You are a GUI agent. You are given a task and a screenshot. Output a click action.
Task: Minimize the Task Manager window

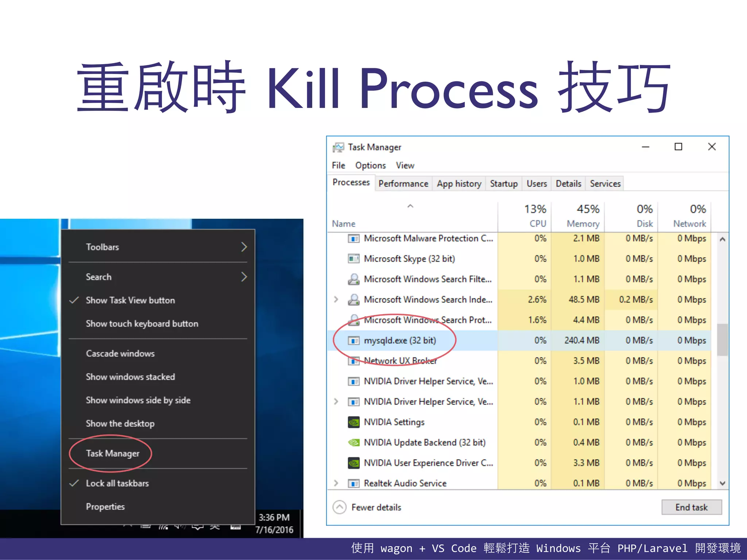646,147
